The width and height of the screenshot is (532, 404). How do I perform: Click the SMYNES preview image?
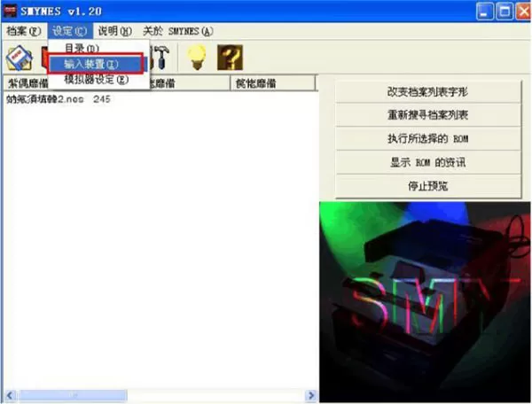point(425,301)
